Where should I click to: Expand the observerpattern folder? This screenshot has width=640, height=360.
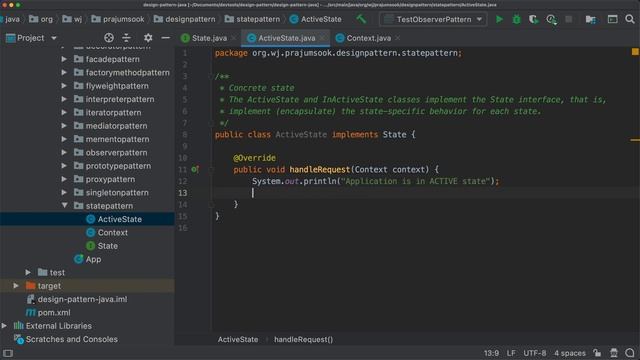[x=64, y=153]
